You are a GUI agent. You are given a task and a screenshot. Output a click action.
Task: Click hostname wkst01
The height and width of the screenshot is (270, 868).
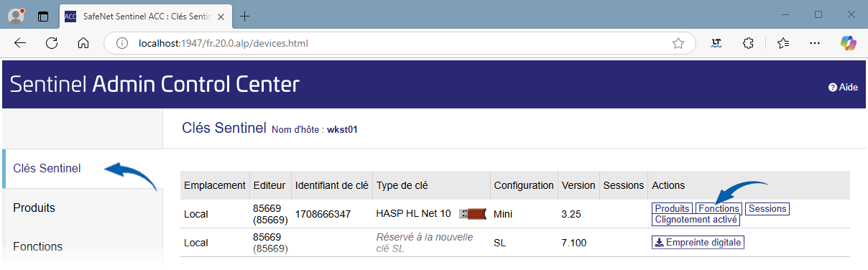(342, 130)
